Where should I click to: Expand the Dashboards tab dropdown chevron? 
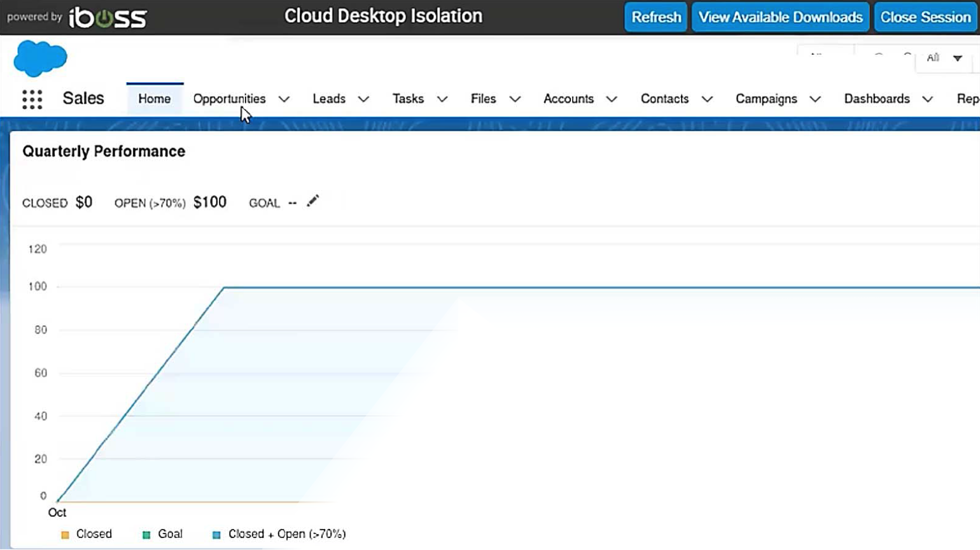(928, 99)
